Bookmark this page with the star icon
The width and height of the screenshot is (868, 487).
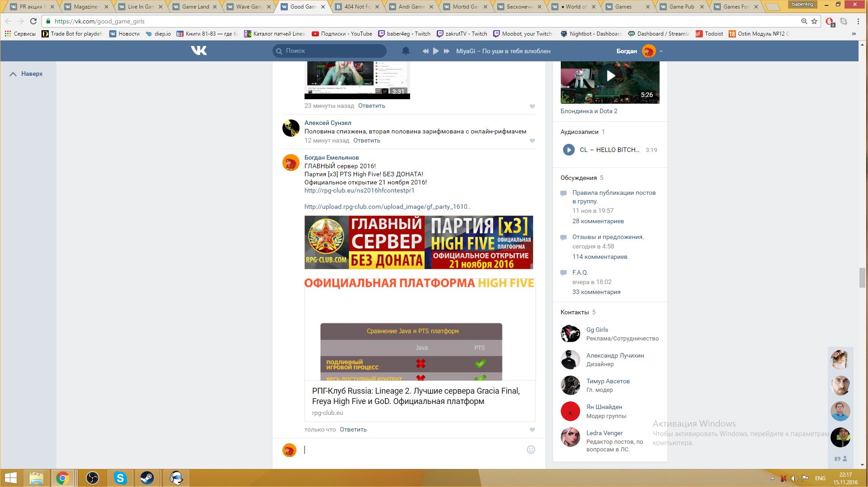pos(814,21)
